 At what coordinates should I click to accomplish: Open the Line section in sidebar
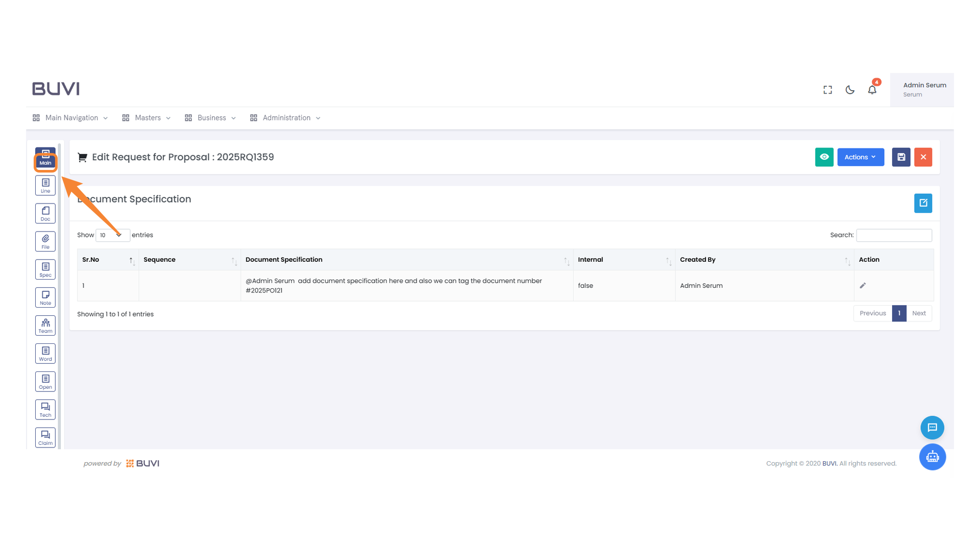45,186
